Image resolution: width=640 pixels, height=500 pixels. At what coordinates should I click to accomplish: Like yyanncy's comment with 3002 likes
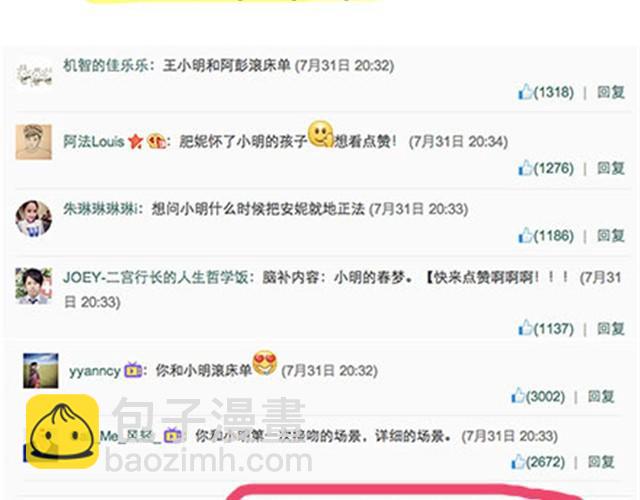(x=518, y=396)
